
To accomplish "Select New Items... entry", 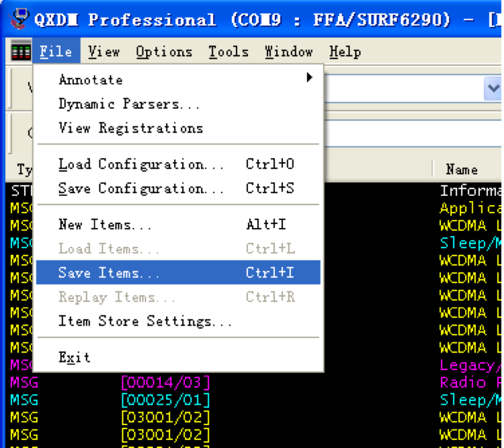I will 178,224.
